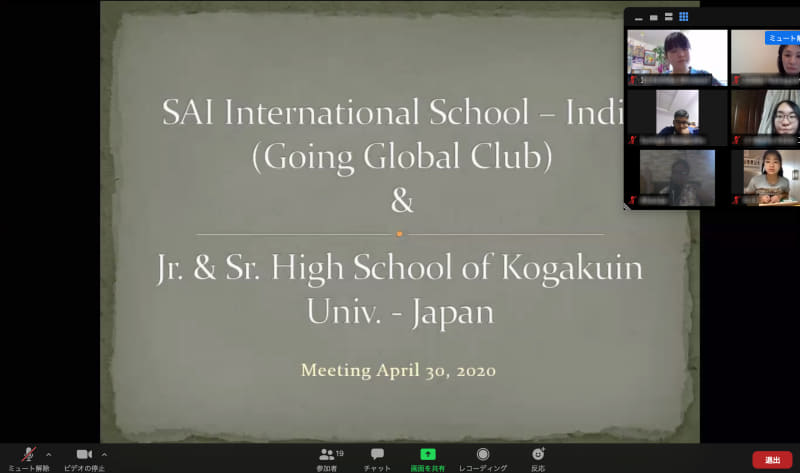
Task: Unmute the microphone (ミュート解除)
Action: [29, 459]
